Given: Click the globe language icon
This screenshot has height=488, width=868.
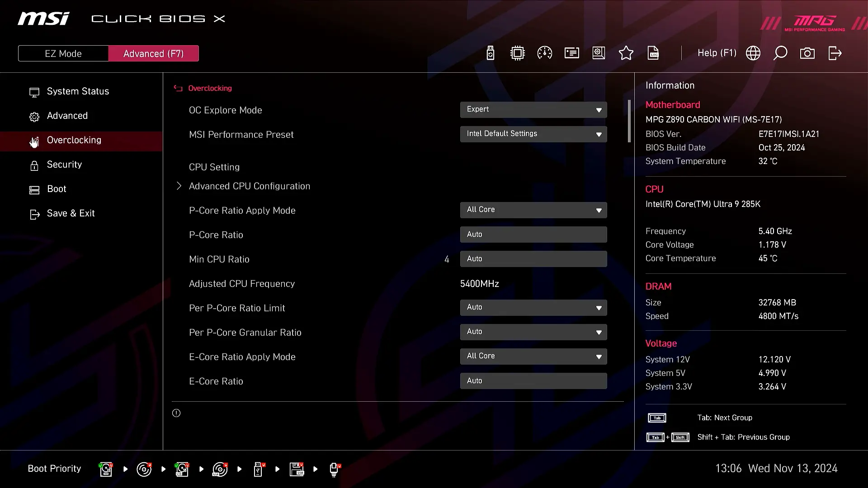Looking at the screenshot, I should 753,53.
